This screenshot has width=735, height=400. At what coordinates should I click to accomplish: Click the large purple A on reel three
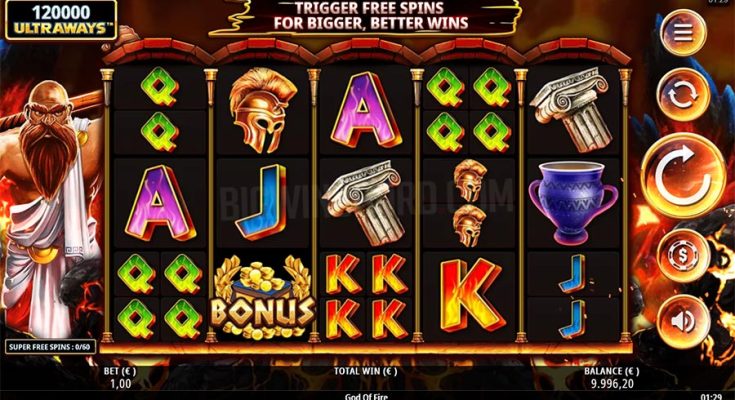(366, 111)
